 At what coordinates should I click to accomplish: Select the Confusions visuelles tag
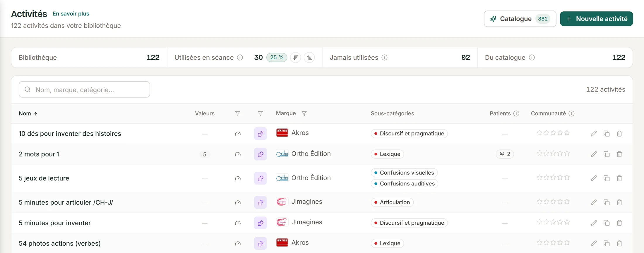[x=404, y=173]
